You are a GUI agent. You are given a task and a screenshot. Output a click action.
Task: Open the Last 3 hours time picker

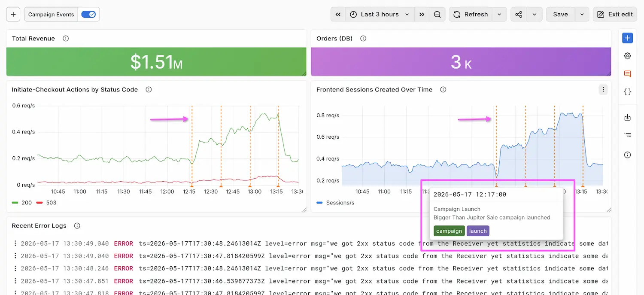click(x=380, y=14)
